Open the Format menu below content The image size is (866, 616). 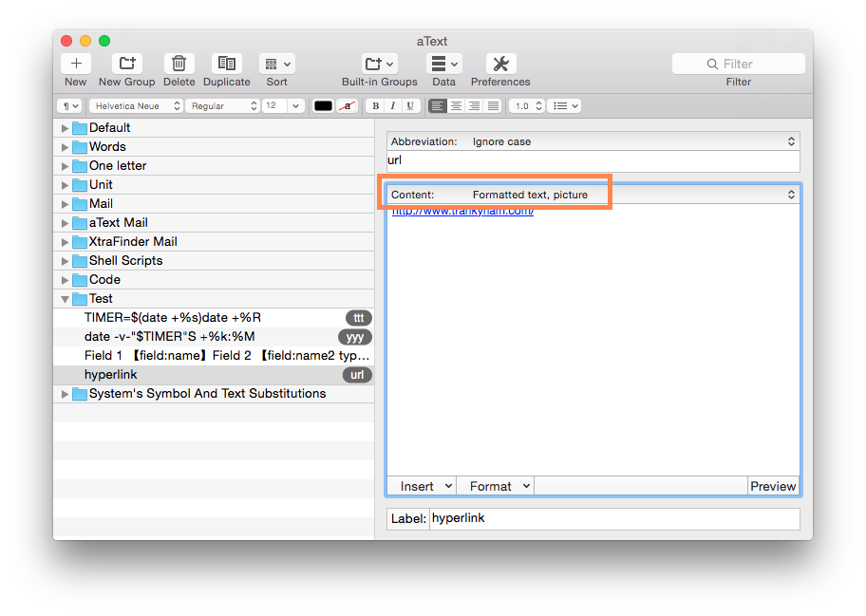pyautogui.click(x=495, y=486)
